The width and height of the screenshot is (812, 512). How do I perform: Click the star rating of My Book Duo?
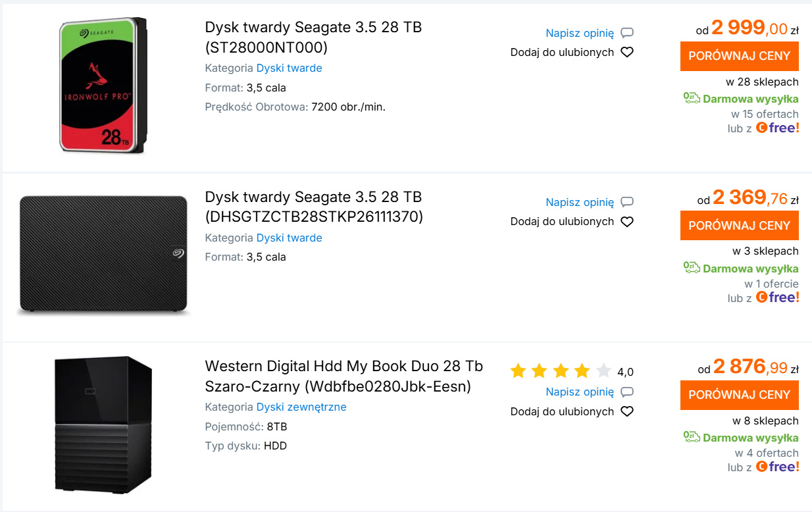[561, 372]
